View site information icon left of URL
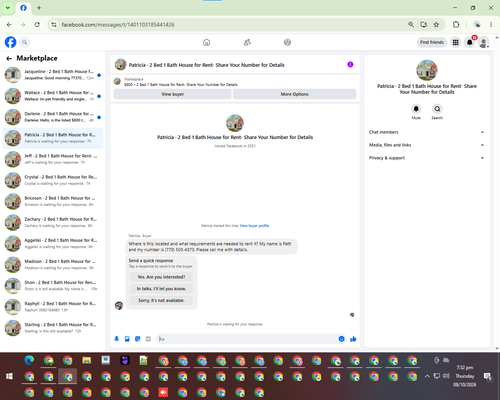Image resolution: width=500 pixels, height=400 pixels. [x=54, y=24]
